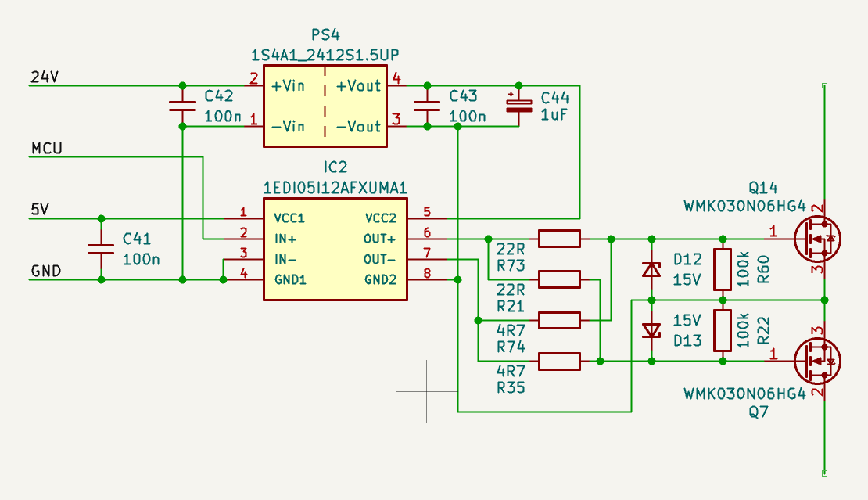Viewport: 868px width, 500px height.
Task: Select the PS4 DC-DC converter body
Action: 325,106
